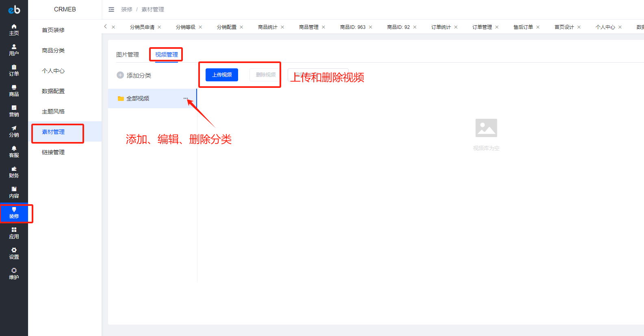Open the 主页 home sidebar icon
The width and height of the screenshot is (644, 336).
[14, 27]
